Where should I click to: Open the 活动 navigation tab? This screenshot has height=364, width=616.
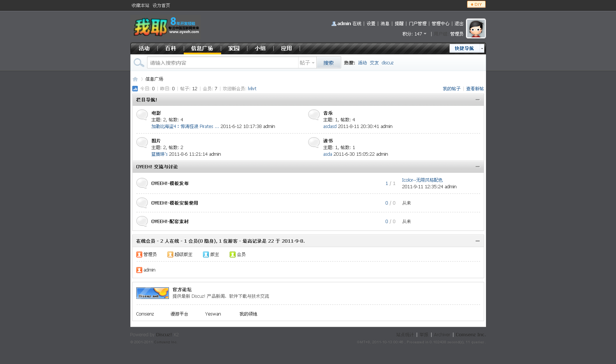144,48
